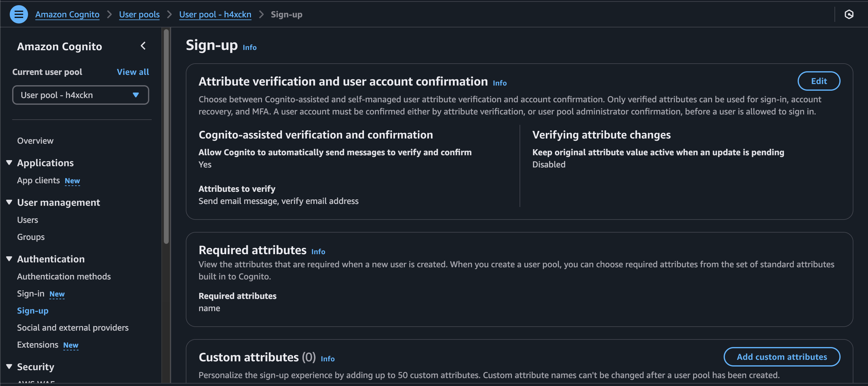Click the hexagon settings icon top right
The image size is (868, 386).
[x=849, y=15]
